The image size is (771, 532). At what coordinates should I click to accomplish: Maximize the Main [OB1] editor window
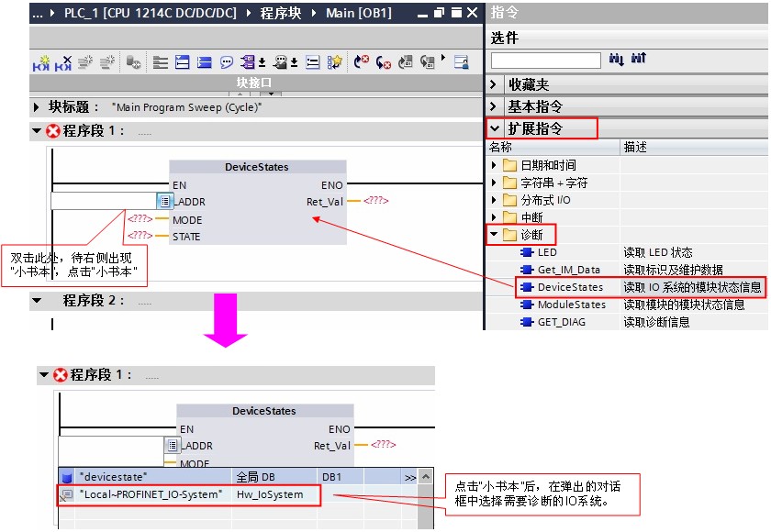point(456,13)
